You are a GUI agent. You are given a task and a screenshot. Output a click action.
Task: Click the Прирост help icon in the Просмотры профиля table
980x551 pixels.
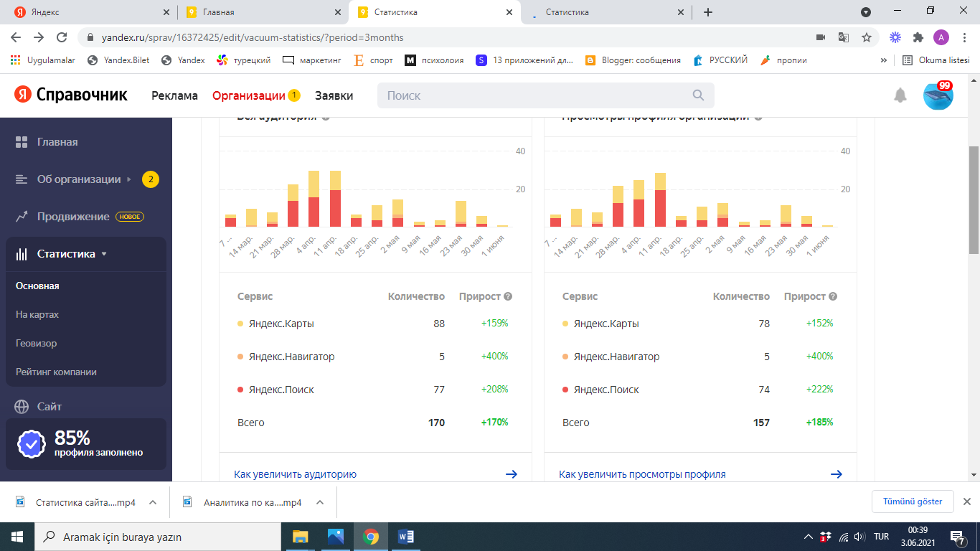tap(833, 296)
